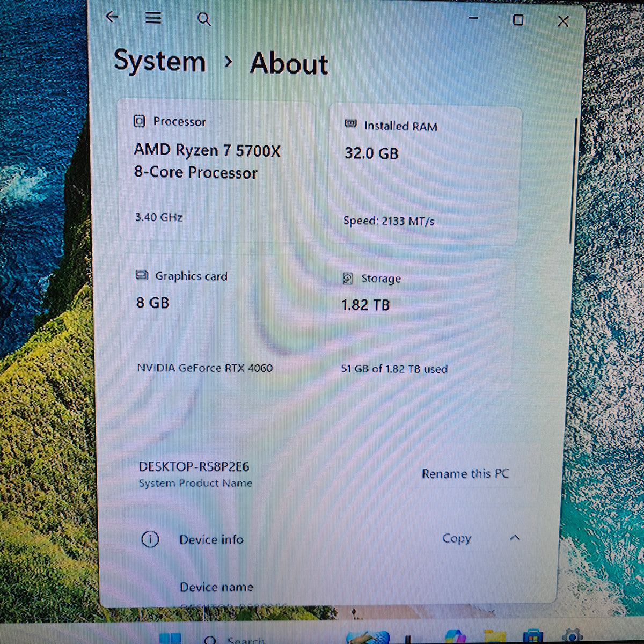Open Microsoft Store from the taskbar
The image size is (644, 644).
pos(533,637)
